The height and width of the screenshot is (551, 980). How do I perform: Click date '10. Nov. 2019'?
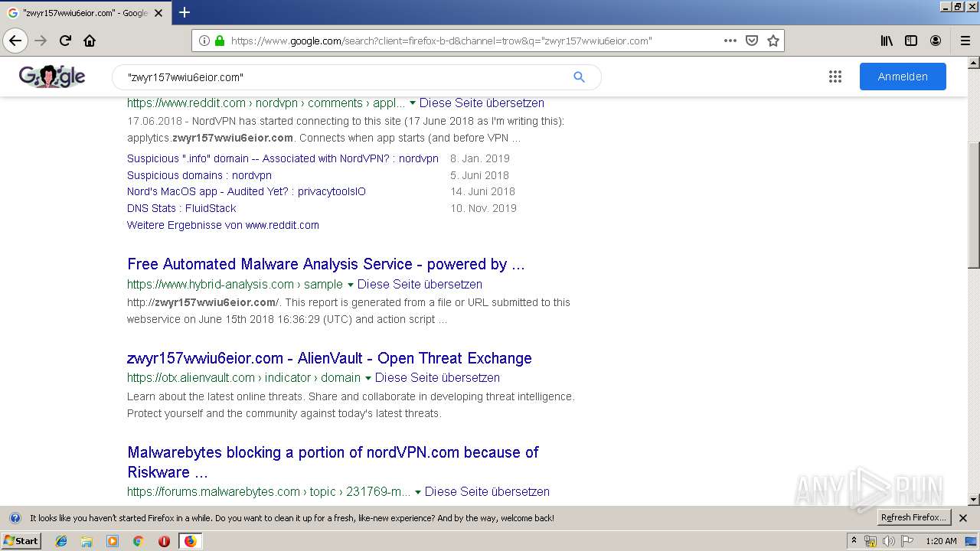pyautogui.click(x=483, y=208)
